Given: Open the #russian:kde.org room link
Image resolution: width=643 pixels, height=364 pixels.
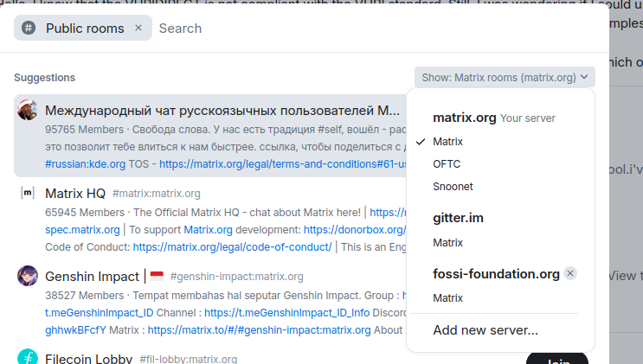Looking at the screenshot, I should [x=85, y=163].
